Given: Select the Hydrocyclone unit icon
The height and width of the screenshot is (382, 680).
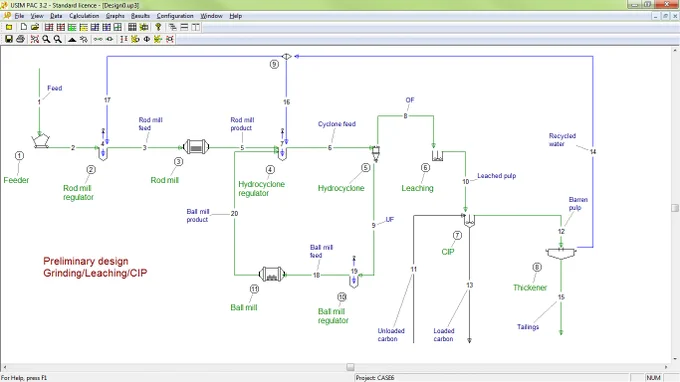Looking at the screenshot, I should (376, 153).
